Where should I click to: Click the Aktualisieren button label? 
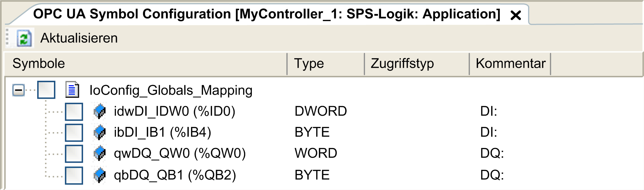point(79,38)
